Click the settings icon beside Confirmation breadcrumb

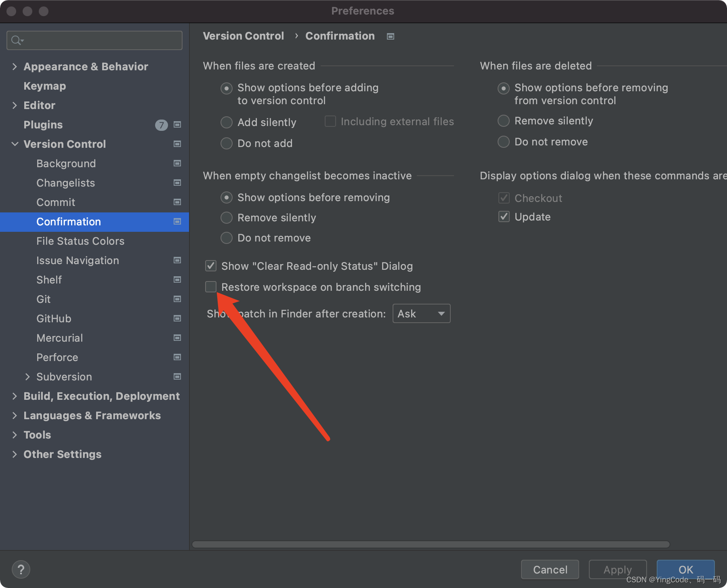tap(390, 36)
